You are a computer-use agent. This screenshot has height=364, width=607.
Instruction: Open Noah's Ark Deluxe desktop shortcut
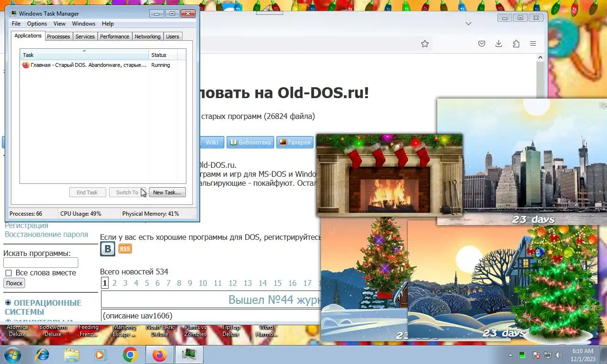[x=160, y=330]
